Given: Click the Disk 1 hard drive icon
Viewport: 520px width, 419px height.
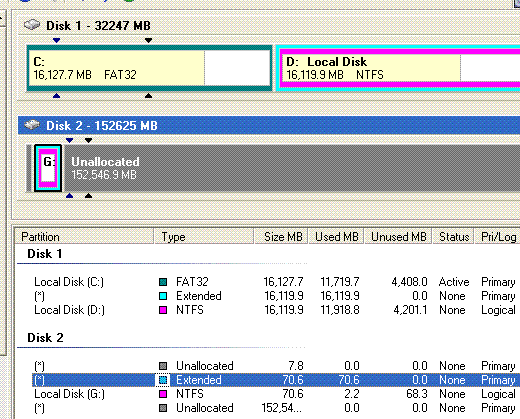Looking at the screenshot, I should (32, 25).
